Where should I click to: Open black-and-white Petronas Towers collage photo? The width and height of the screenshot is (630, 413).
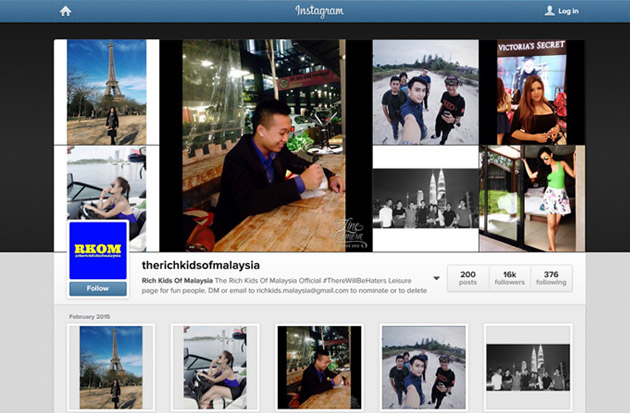[425, 198]
